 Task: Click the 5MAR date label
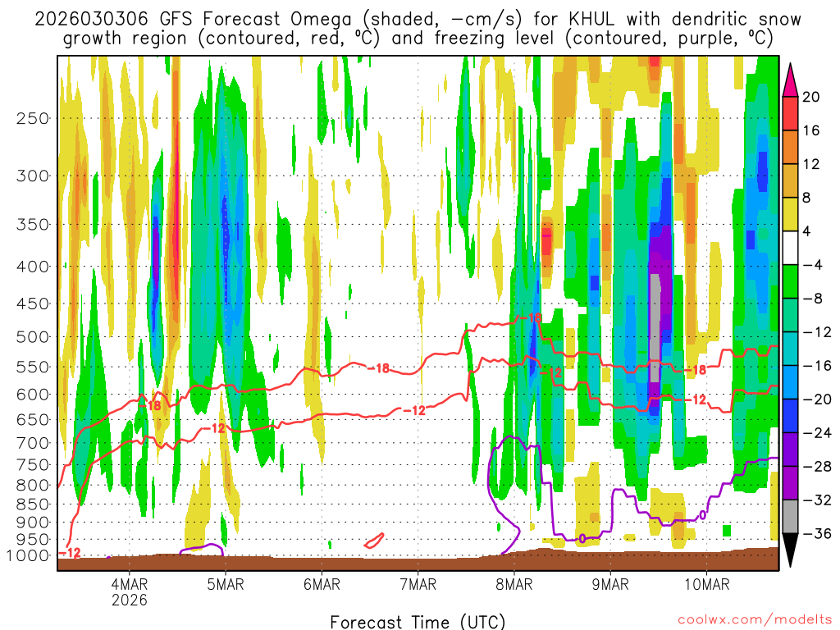pos(226,584)
